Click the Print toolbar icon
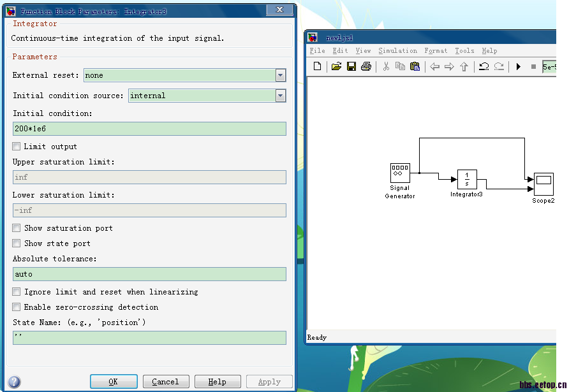This screenshot has height=392, width=569. tap(366, 66)
